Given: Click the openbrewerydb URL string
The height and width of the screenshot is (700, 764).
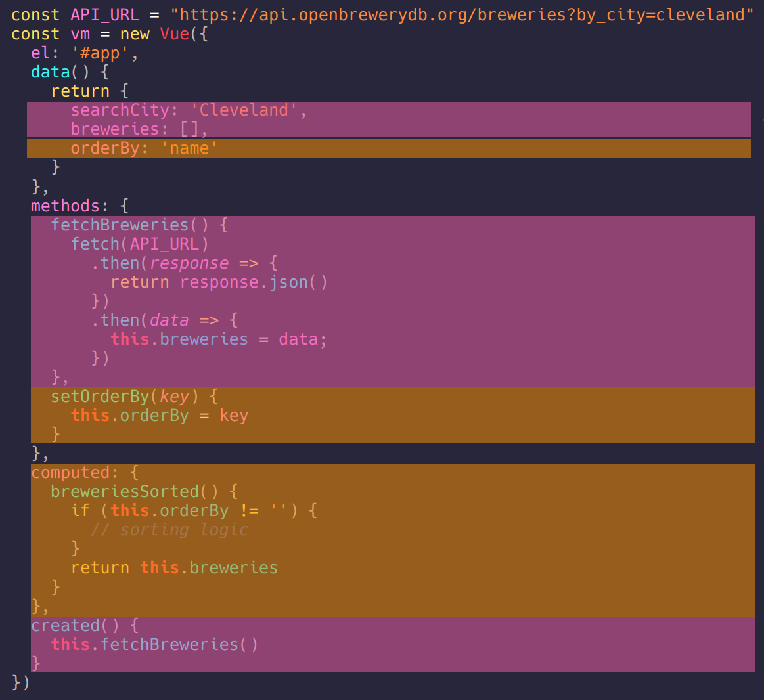Looking at the screenshot, I should pos(462,15).
